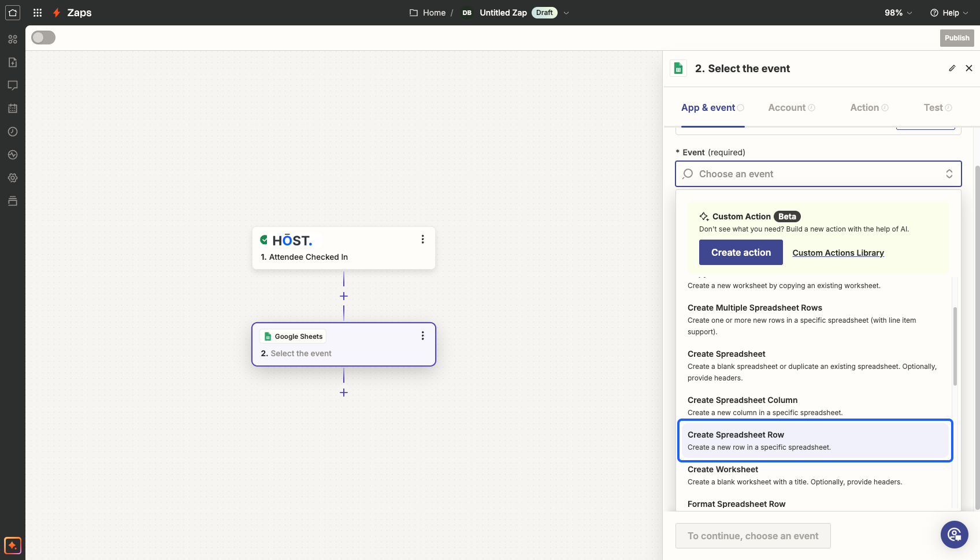Image resolution: width=980 pixels, height=560 pixels.
Task: Switch to App & event tab
Action: point(712,107)
